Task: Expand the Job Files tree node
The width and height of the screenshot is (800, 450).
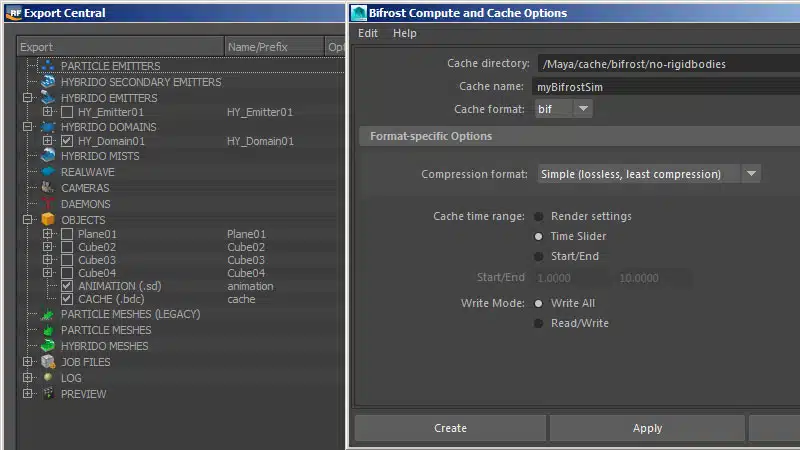Action: (x=28, y=362)
